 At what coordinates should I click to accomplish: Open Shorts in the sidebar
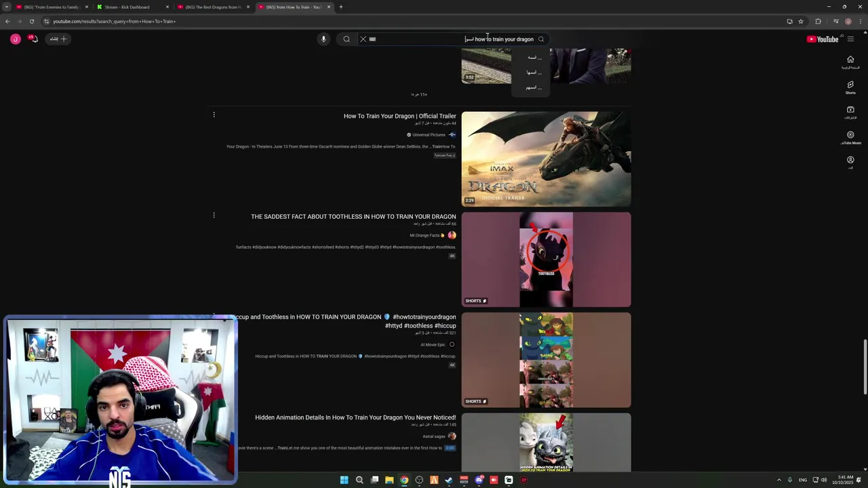(850, 87)
